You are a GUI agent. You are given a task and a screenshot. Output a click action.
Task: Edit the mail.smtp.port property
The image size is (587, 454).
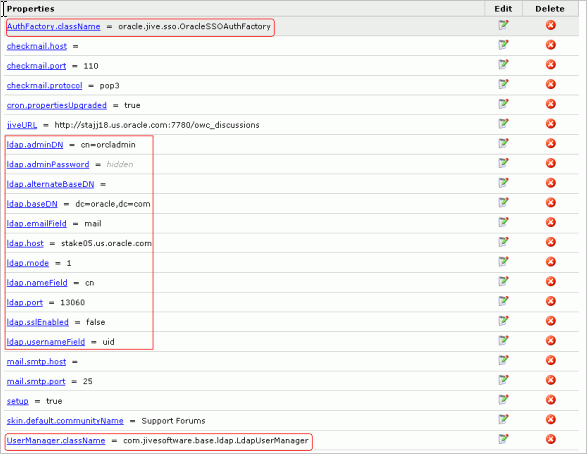click(x=504, y=380)
